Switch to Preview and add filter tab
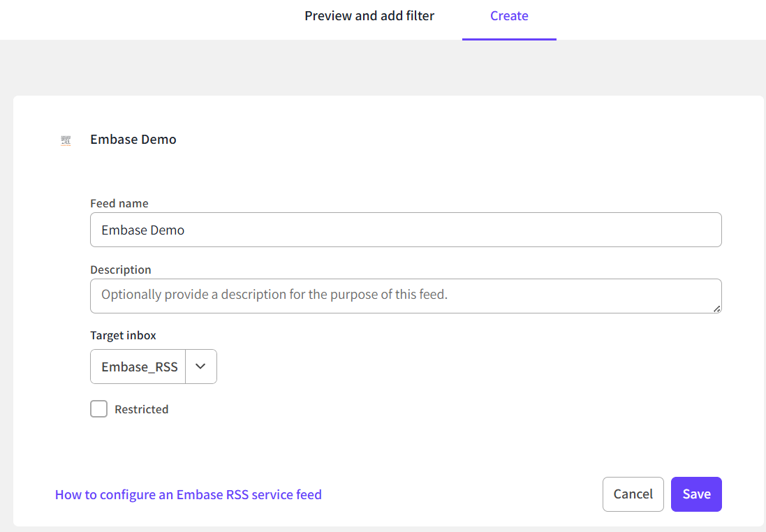The width and height of the screenshot is (766, 532). coord(369,16)
